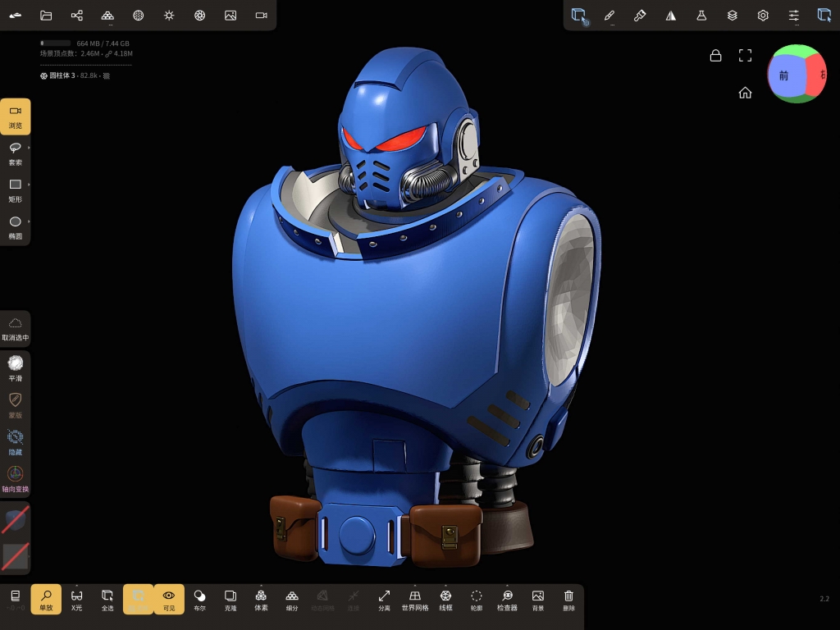Image resolution: width=840 pixels, height=630 pixels.
Task: Open the topology pyramid menu in top bar
Action: (x=107, y=16)
